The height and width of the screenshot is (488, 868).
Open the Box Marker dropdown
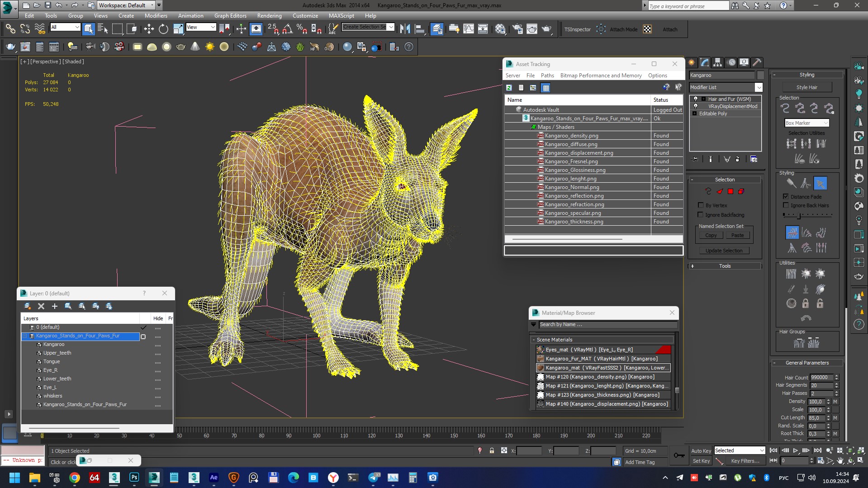(806, 123)
